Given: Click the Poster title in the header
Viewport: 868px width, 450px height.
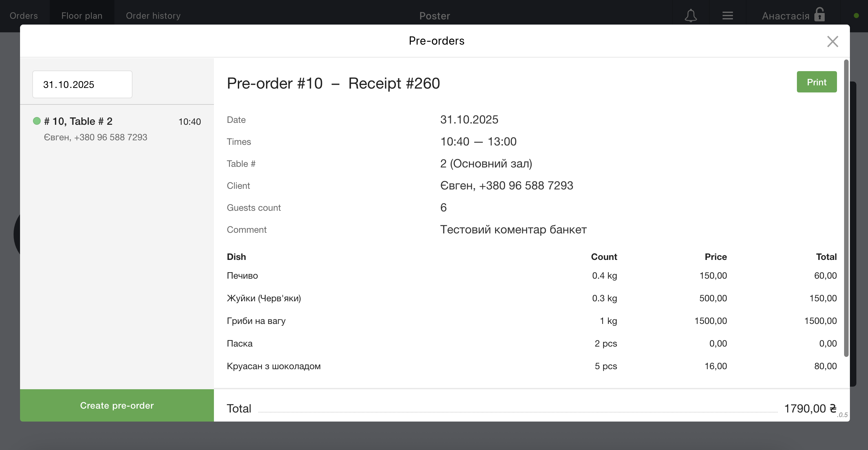Looking at the screenshot, I should click(x=434, y=16).
